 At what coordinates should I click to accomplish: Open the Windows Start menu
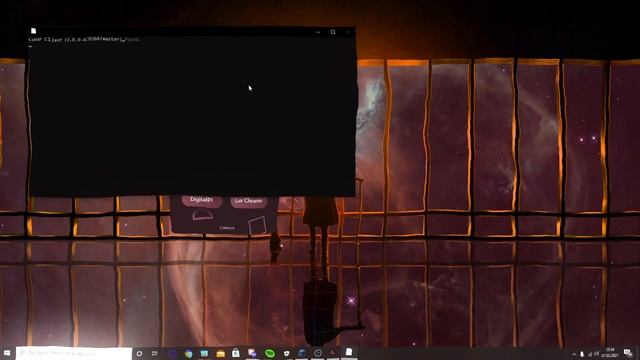pyautogui.click(x=7, y=353)
